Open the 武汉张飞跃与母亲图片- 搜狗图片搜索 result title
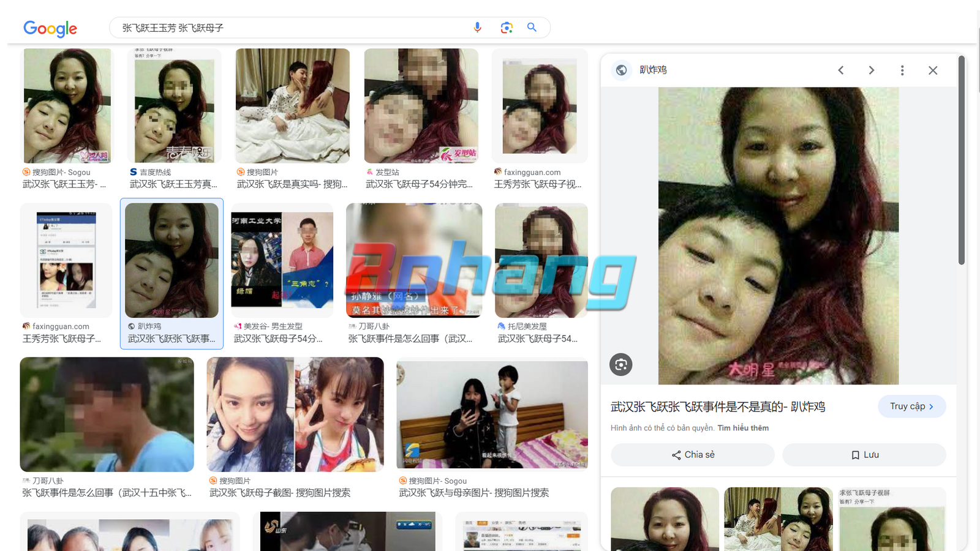Screen dimensions: 980x551 pyautogui.click(x=474, y=493)
